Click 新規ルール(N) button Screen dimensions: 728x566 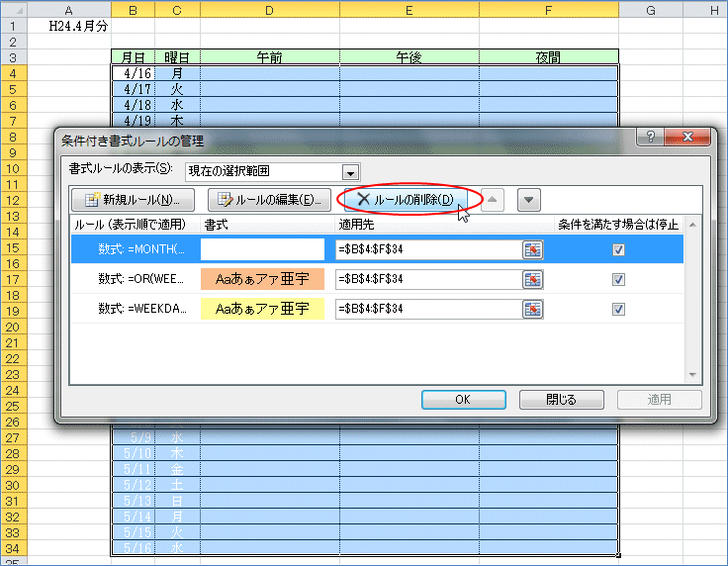(133, 200)
